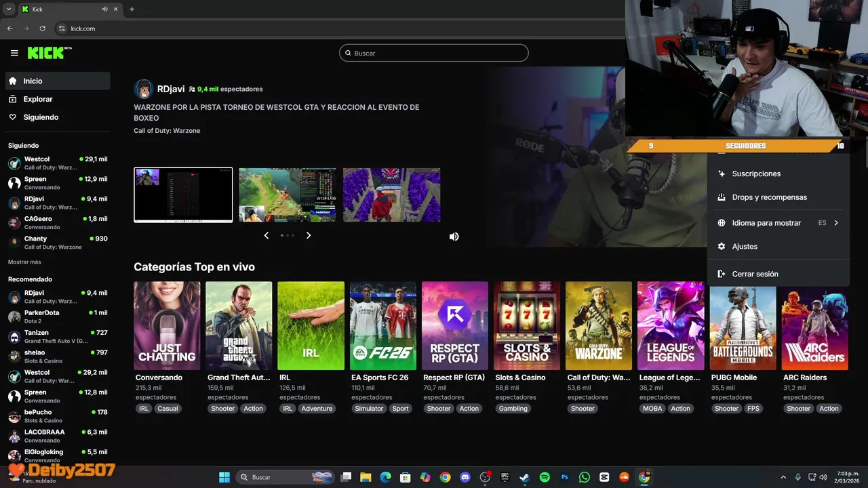Open Slots & Casino category card
Image resolution: width=868 pixels, height=488 pixels.
click(x=527, y=326)
